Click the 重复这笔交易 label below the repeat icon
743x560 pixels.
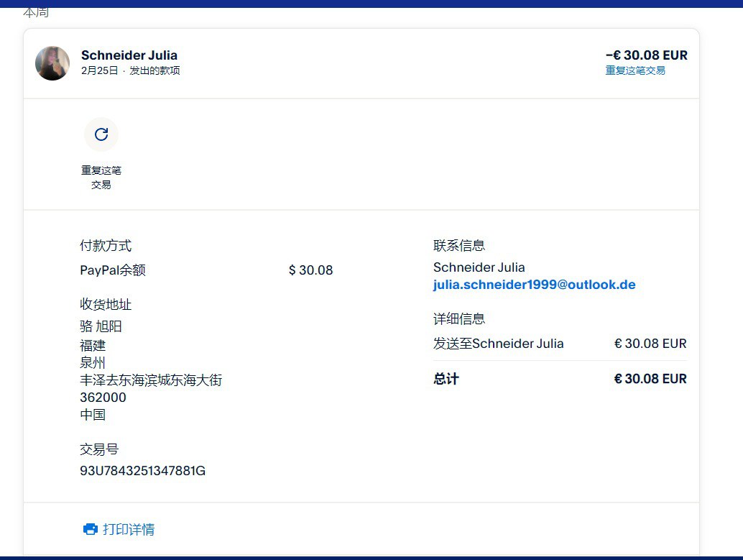101,178
